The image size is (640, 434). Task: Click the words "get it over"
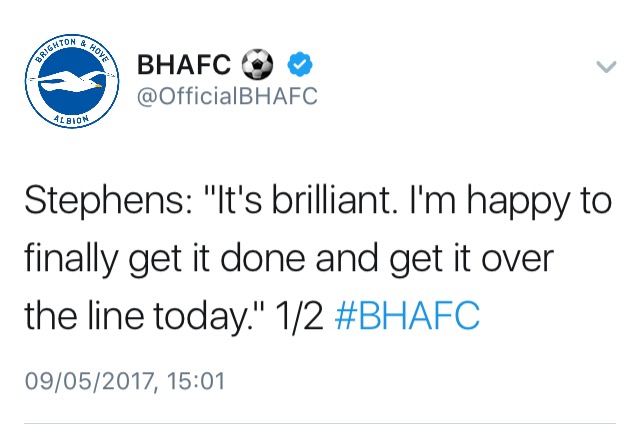(x=471, y=260)
